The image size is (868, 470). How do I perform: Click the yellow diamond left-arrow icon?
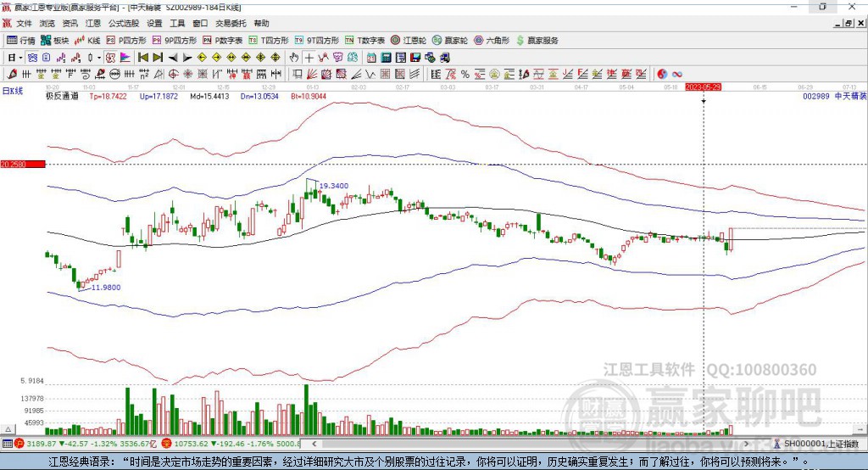(x=202, y=58)
